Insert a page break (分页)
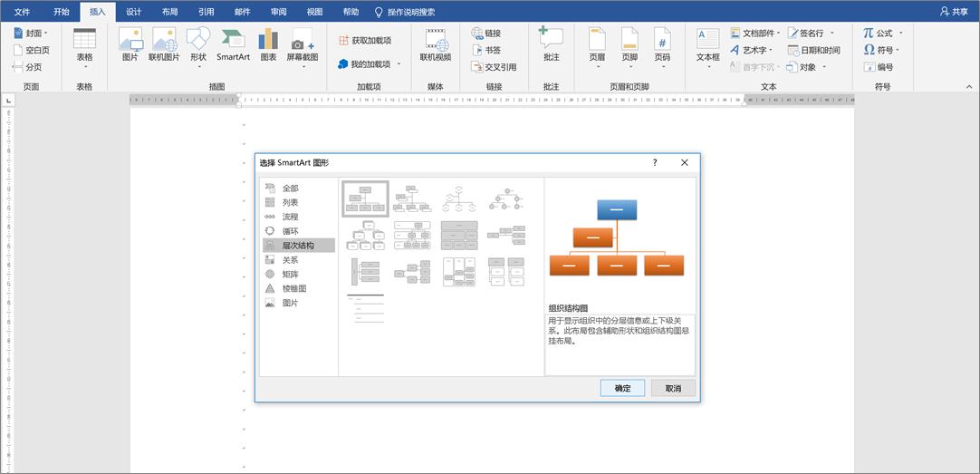The width and height of the screenshot is (980, 474). pos(27,67)
